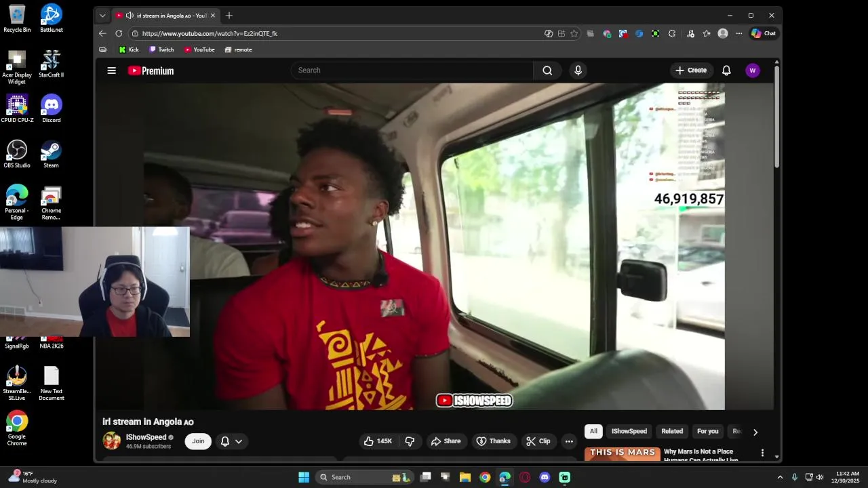
Task: Open more actions ellipsis below the video
Action: coord(569,441)
